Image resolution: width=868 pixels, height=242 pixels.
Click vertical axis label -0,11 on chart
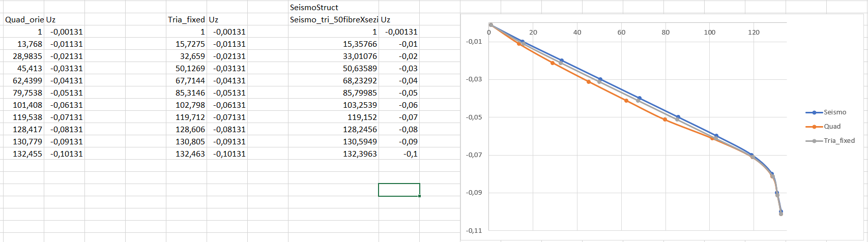tap(474, 231)
